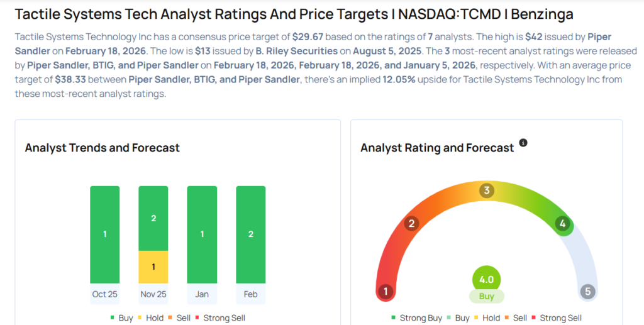The image size is (644, 325).
Task: Click the page title mentioning NASDAQ:TCMD
Action: (294, 14)
